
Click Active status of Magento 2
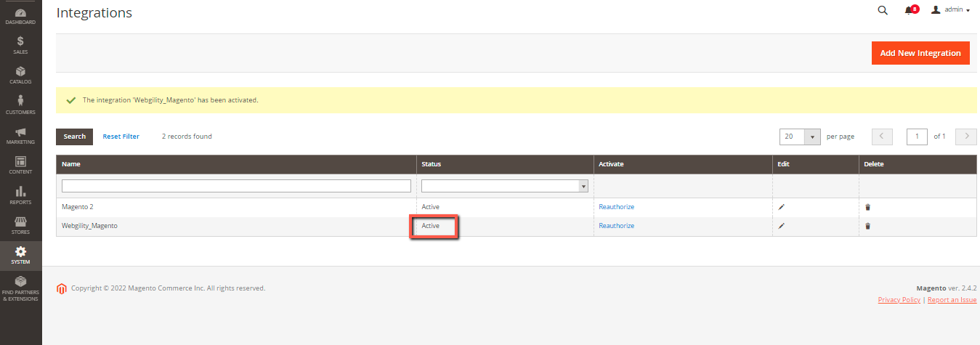pos(430,207)
